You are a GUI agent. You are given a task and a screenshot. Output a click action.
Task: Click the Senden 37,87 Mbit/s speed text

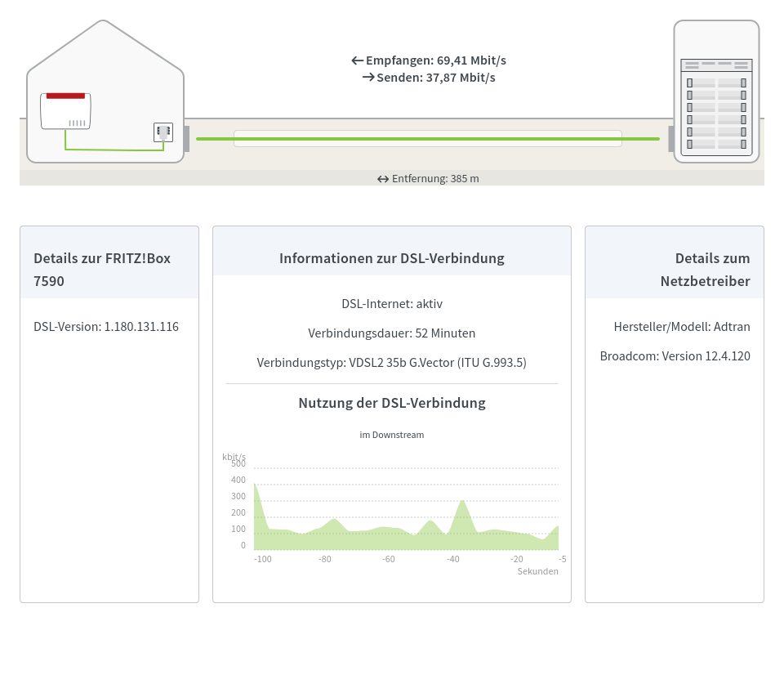coord(436,78)
